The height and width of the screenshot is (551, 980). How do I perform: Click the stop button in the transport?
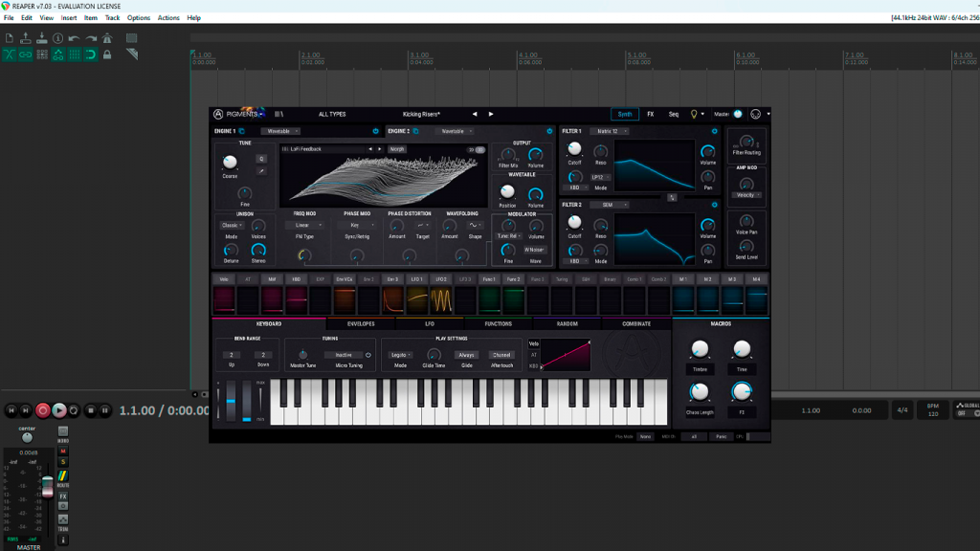tap(91, 410)
